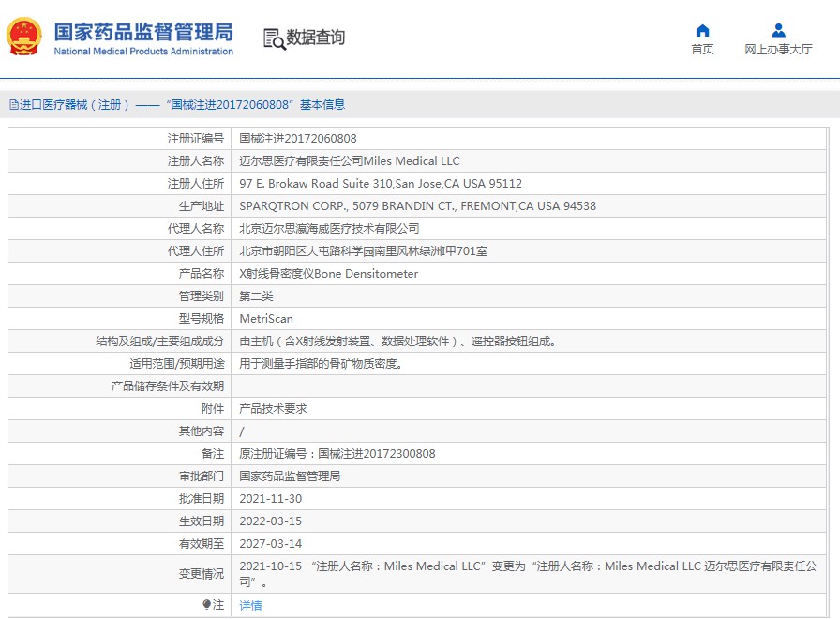Click the 数据查询 heading
The width and height of the screenshot is (840, 619).
point(316,38)
